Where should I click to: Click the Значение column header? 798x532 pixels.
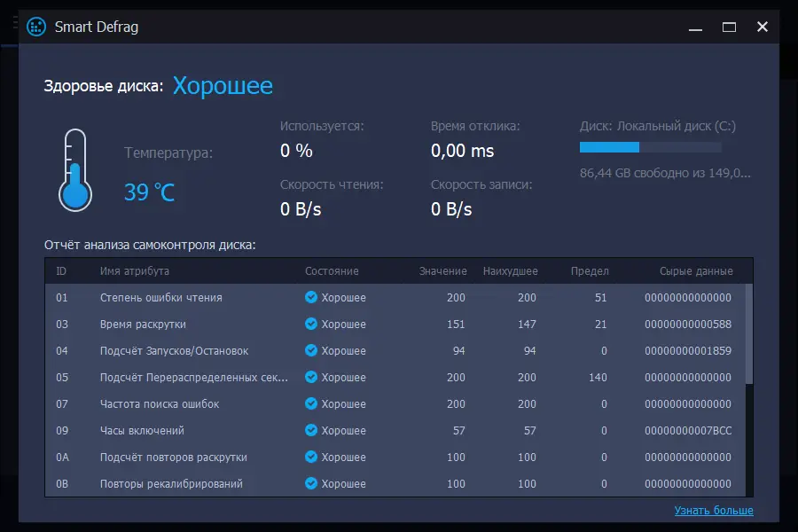pos(442,271)
